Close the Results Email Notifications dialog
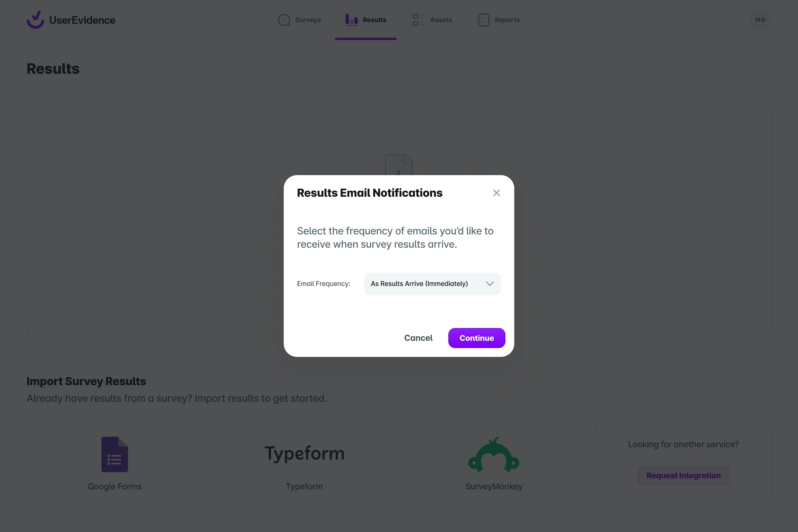This screenshot has height=532, width=798. coord(496,193)
